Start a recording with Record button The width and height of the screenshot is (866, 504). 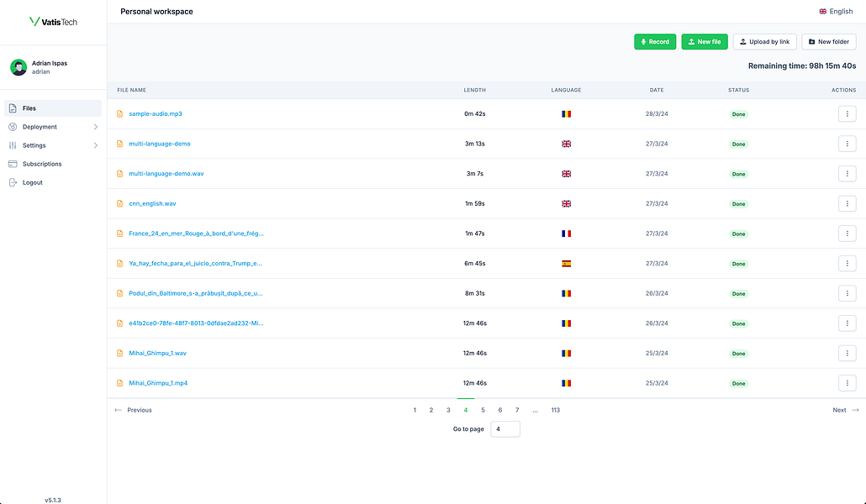click(655, 41)
